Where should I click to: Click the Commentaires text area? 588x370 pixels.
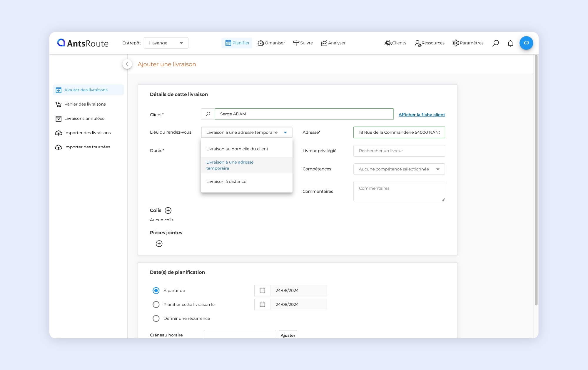tap(399, 191)
